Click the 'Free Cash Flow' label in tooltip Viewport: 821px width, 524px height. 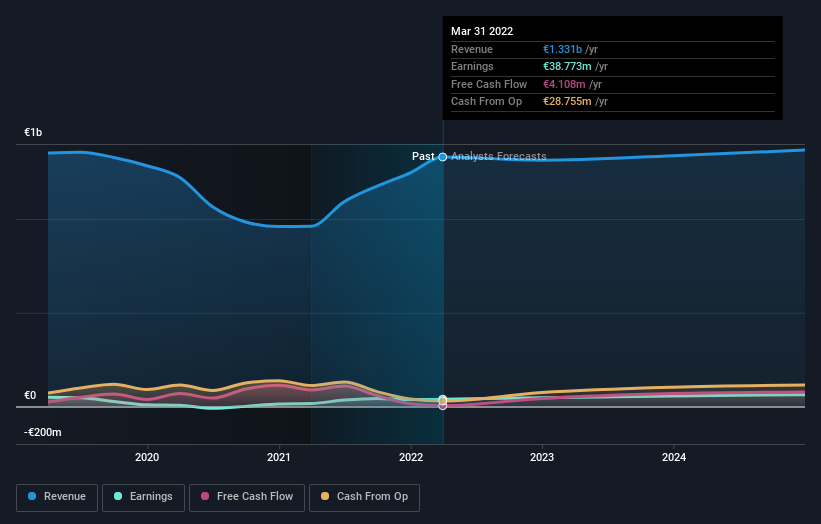point(489,84)
